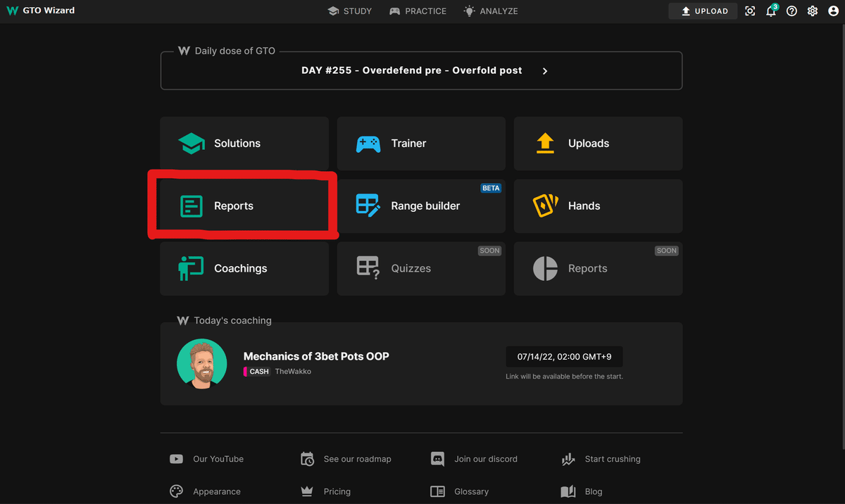The height and width of the screenshot is (504, 845).
Task: Click the Quizzes tile marked SOON
Action: pos(421,269)
